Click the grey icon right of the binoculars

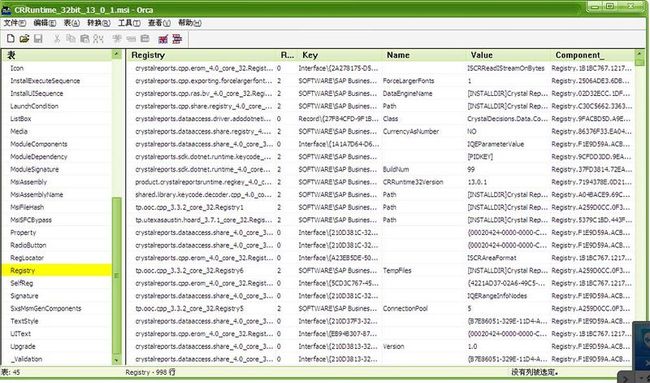(x=117, y=39)
